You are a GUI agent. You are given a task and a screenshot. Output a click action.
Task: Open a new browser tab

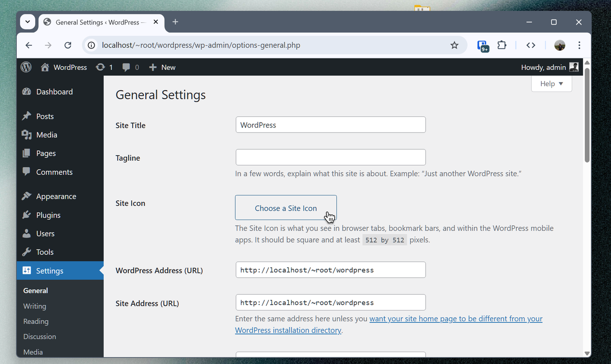coord(175,22)
